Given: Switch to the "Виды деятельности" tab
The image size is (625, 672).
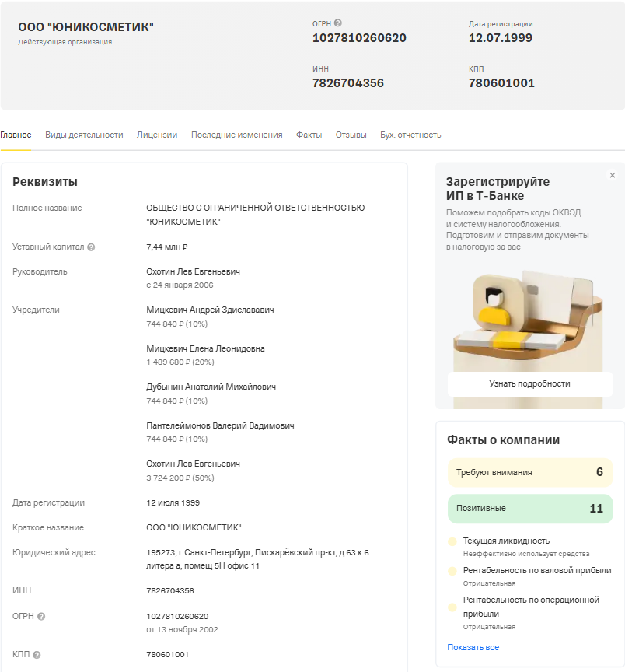Looking at the screenshot, I should pyautogui.click(x=82, y=134).
